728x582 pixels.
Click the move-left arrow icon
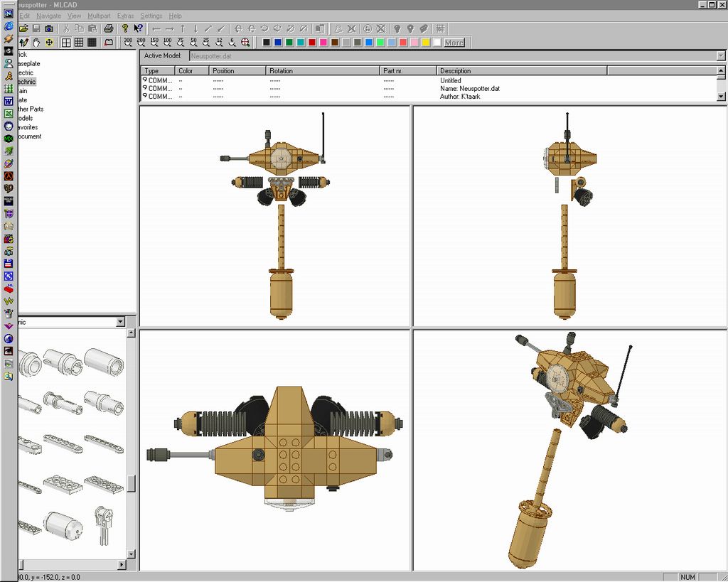[x=156, y=28]
